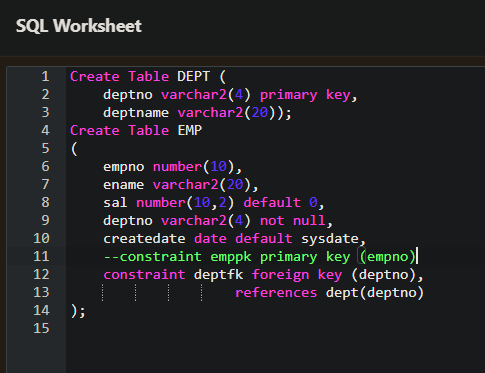Click 'createdate' on line 10

tap(144, 239)
